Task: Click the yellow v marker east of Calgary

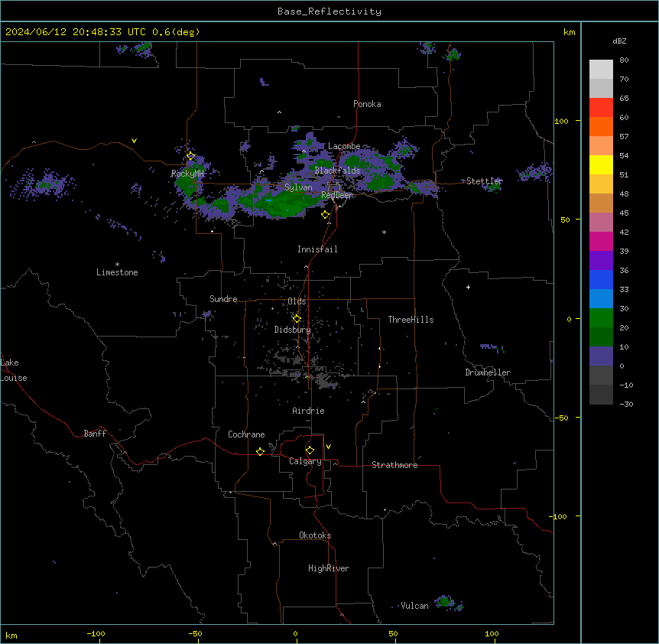Action: [328, 447]
